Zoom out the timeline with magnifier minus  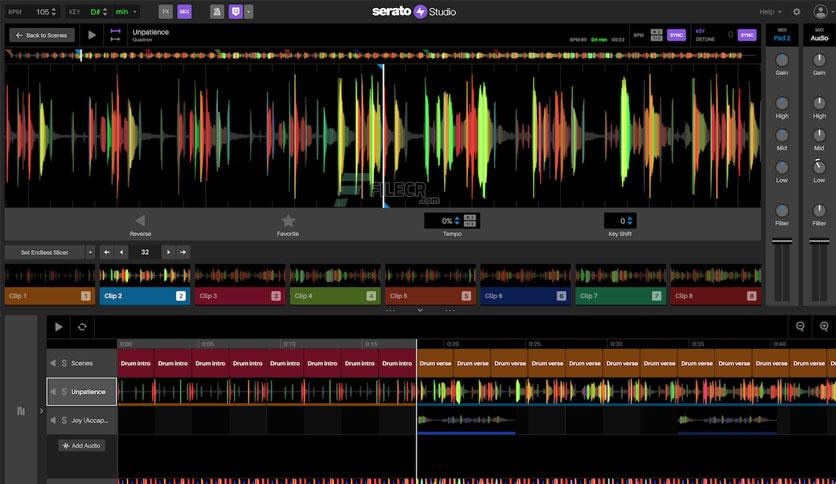(x=800, y=327)
